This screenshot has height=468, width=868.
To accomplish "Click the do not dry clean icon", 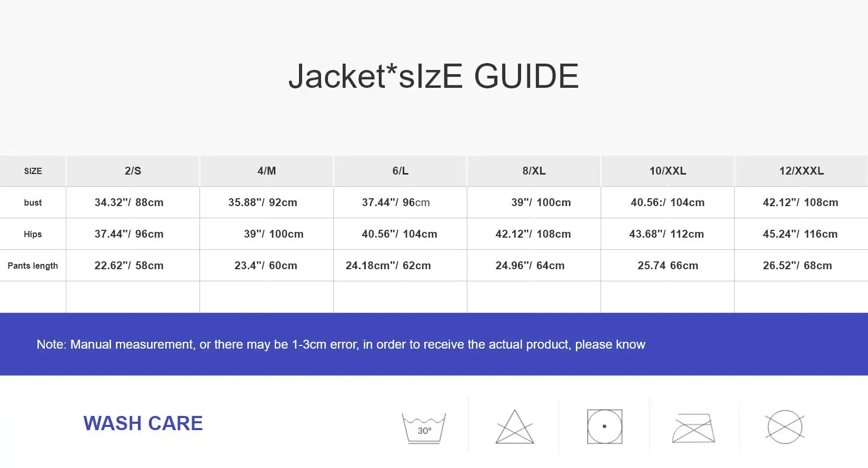I will [784, 427].
